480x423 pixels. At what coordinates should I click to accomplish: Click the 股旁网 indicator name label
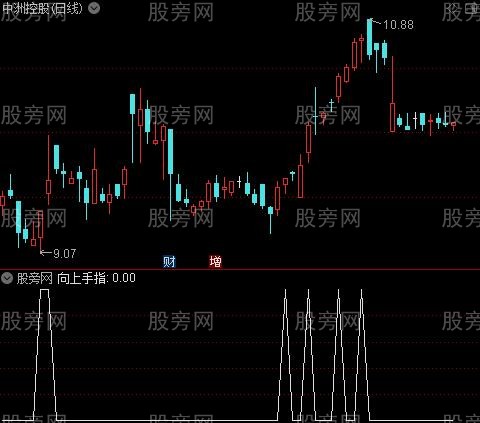[35, 278]
